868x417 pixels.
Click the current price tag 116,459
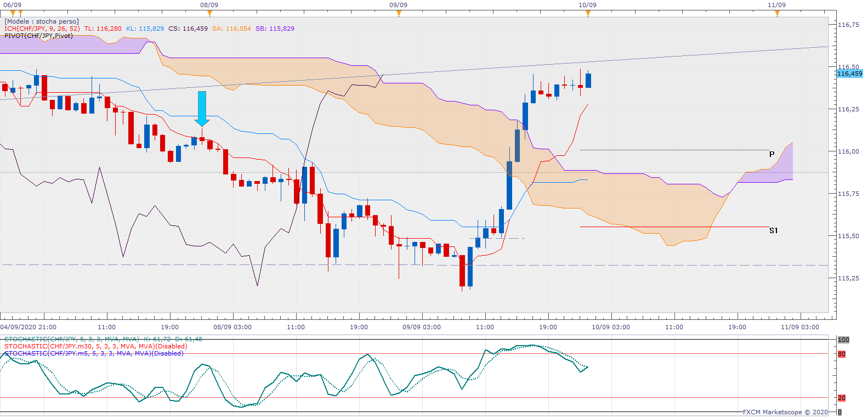point(849,74)
